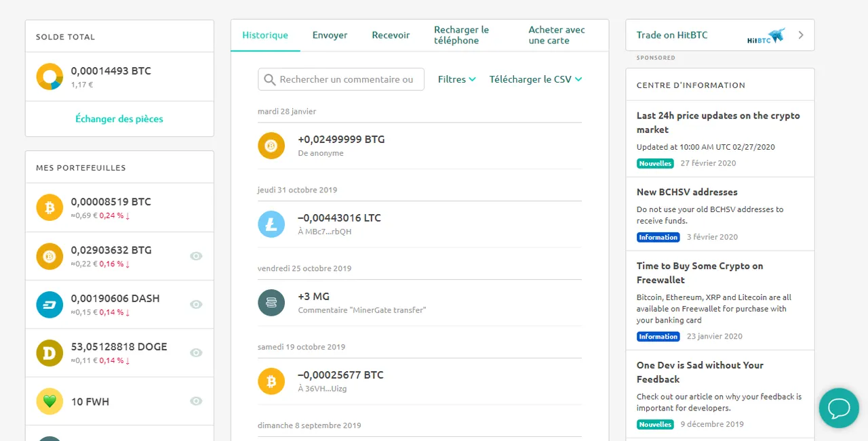Switch to the Recevoir tab

point(391,35)
